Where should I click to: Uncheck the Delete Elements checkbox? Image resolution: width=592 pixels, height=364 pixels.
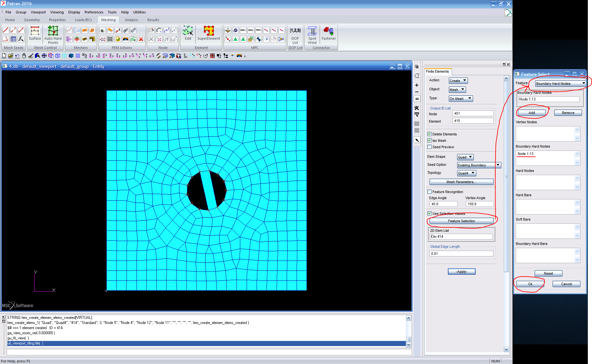[429, 134]
